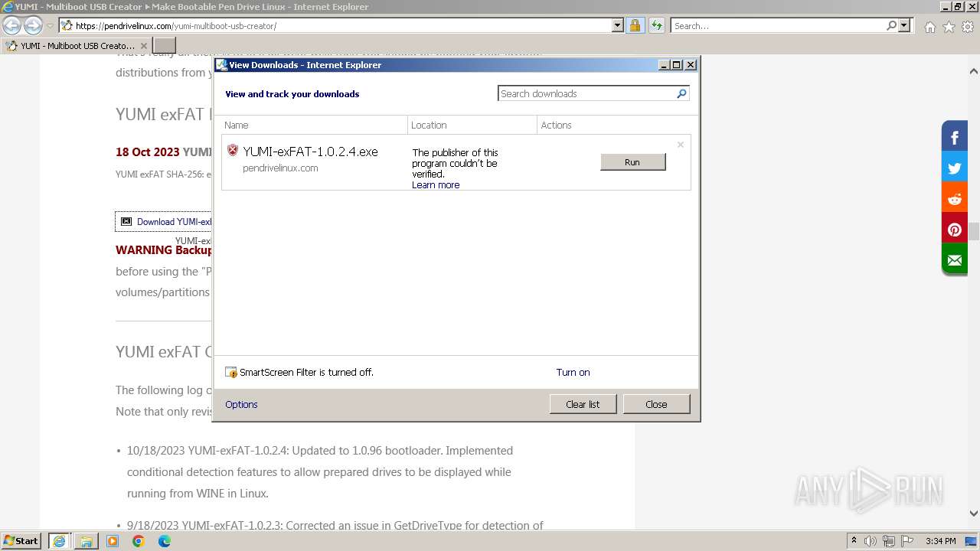Click the Close button in downloads dialog
The image size is (980, 551).
click(x=656, y=404)
